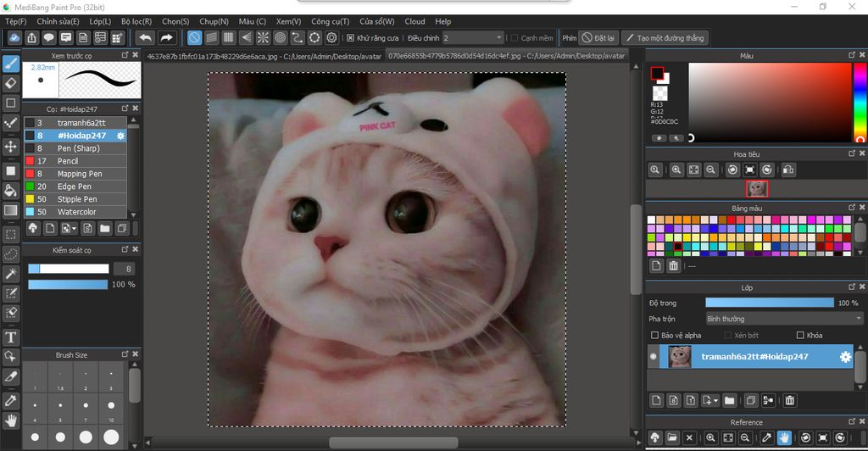Enable the crisscross grid snap guide
Image resolution: width=868 pixels, height=451 pixels.
(x=229, y=37)
